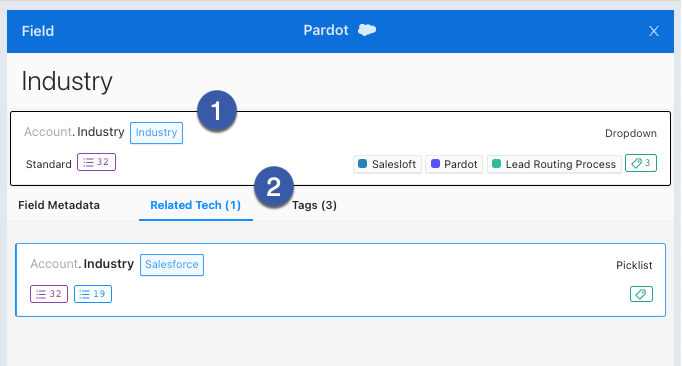Click the numbered annotation marker 2

(x=274, y=187)
